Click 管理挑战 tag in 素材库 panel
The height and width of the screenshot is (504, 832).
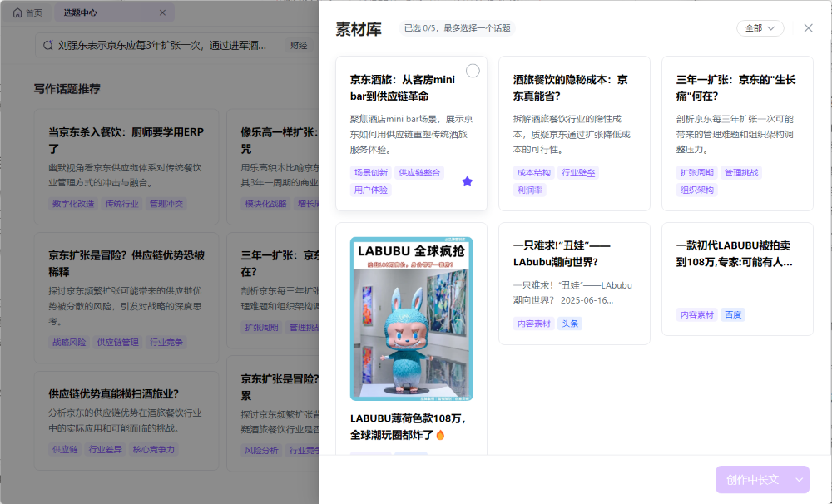740,172
